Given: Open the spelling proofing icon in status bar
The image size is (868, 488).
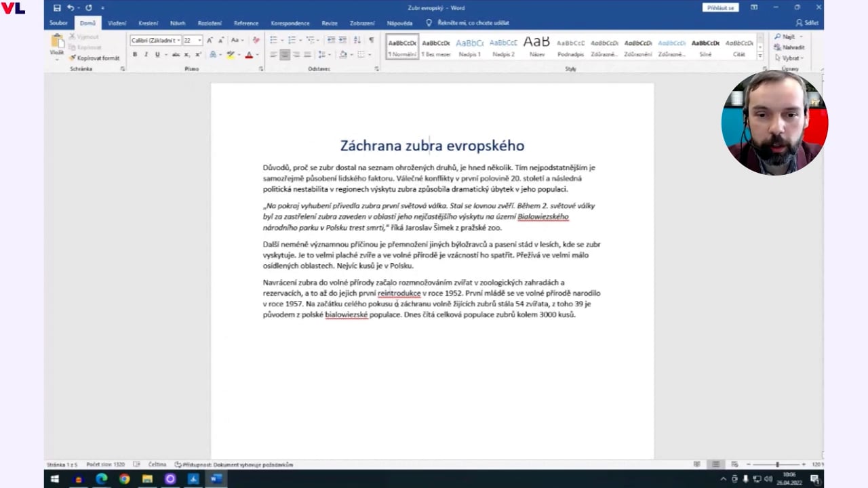Looking at the screenshot, I should [136, 464].
